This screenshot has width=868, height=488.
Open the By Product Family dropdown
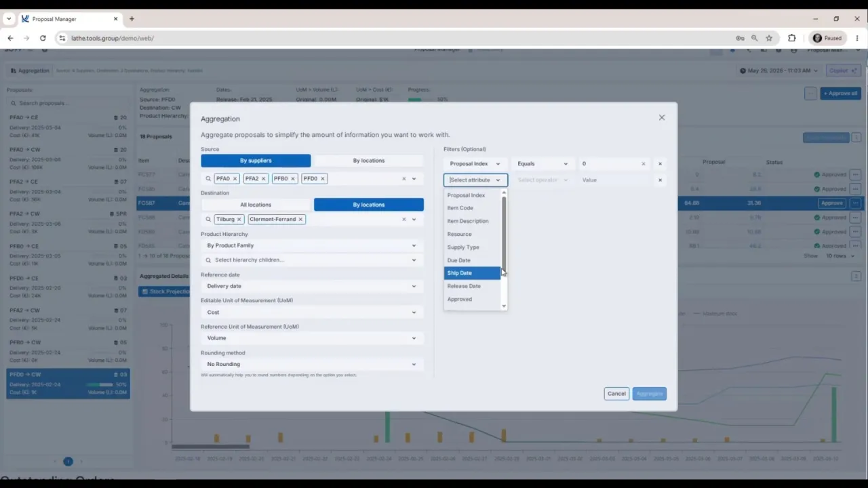point(312,245)
